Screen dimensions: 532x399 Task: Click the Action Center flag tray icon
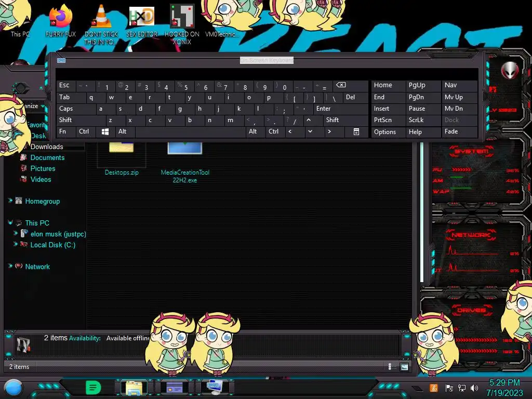coord(449,388)
